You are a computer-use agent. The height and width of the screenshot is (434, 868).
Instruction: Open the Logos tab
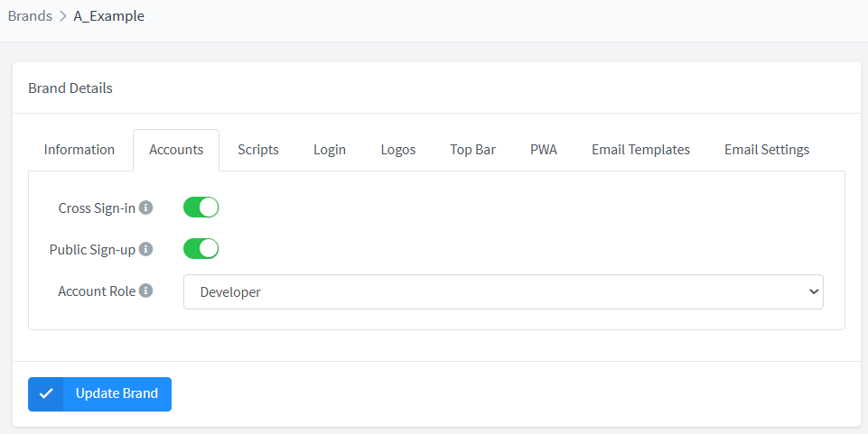click(x=398, y=150)
